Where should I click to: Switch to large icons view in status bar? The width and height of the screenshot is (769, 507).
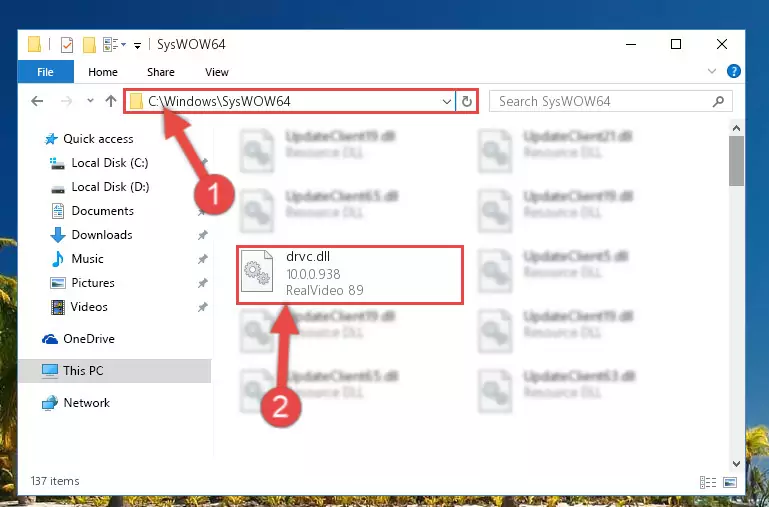(x=730, y=482)
